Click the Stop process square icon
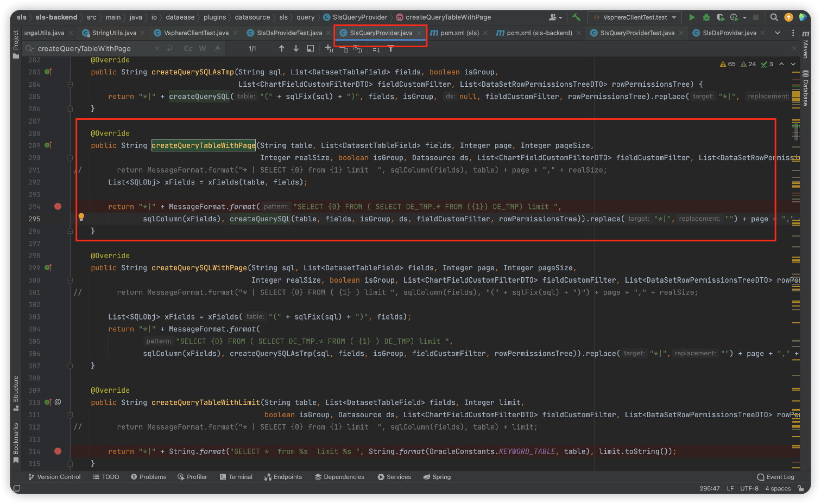 (x=755, y=17)
